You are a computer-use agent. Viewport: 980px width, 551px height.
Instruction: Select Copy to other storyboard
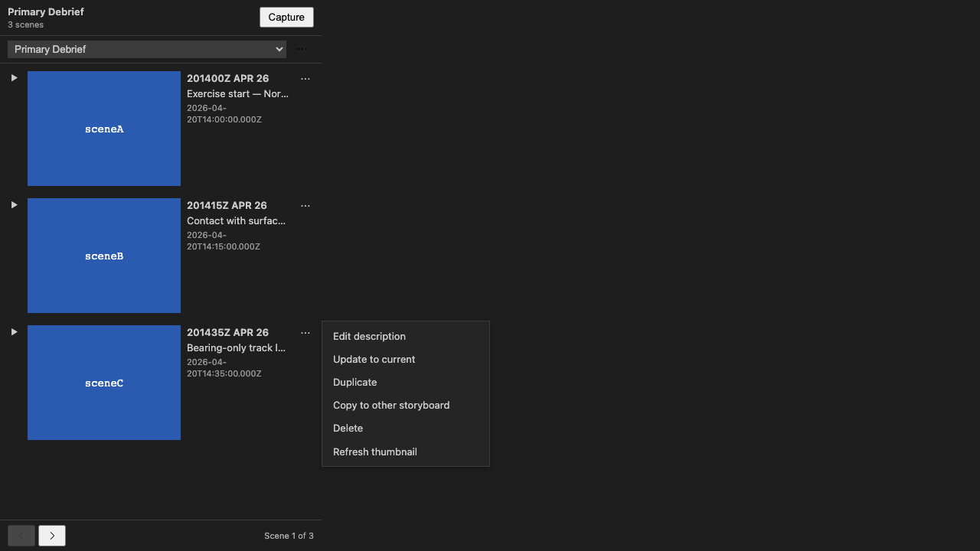391,405
